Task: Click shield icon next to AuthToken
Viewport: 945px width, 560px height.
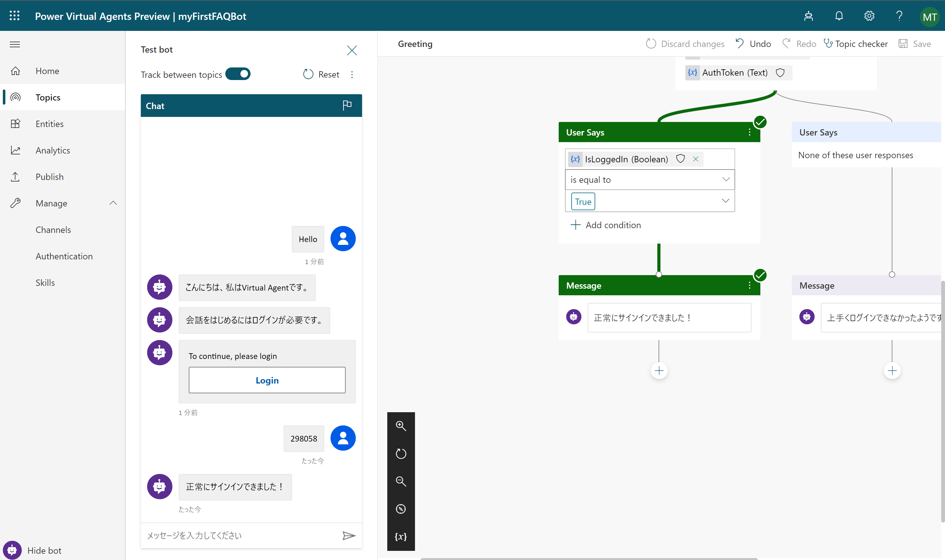Action: 780,72
